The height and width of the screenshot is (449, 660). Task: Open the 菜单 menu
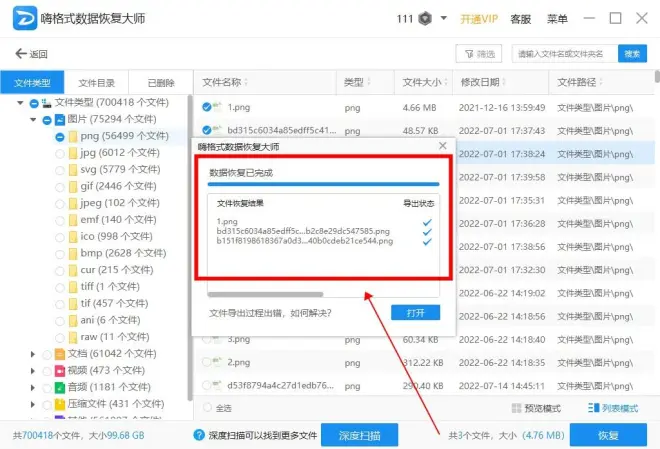click(x=557, y=19)
